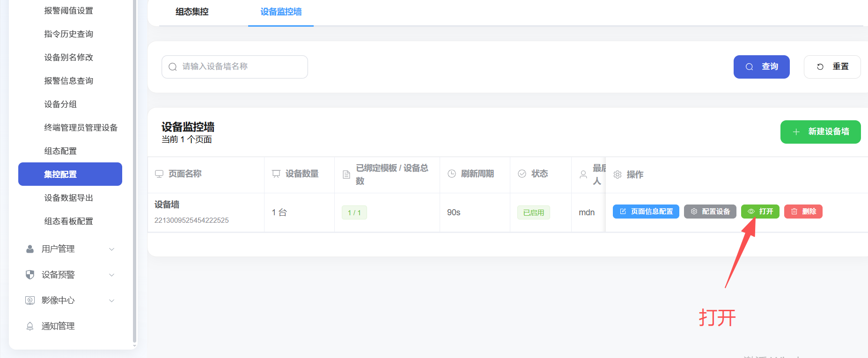Click the green 新建设备墙 button
The image size is (868, 358).
point(821,132)
